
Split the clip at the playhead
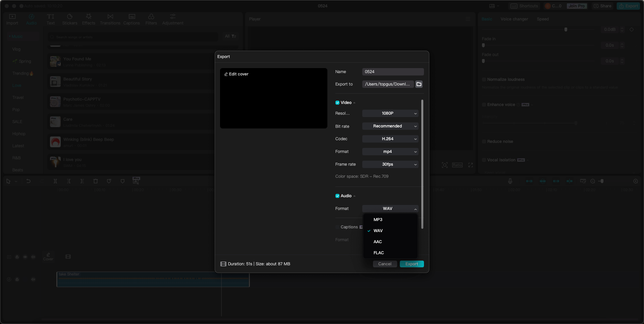click(x=55, y=181)
